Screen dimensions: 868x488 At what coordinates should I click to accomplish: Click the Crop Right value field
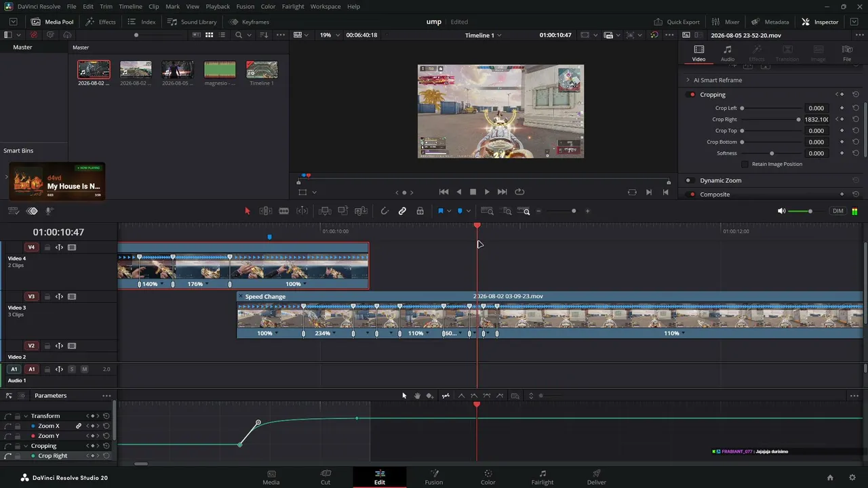[x=816, y=119]
